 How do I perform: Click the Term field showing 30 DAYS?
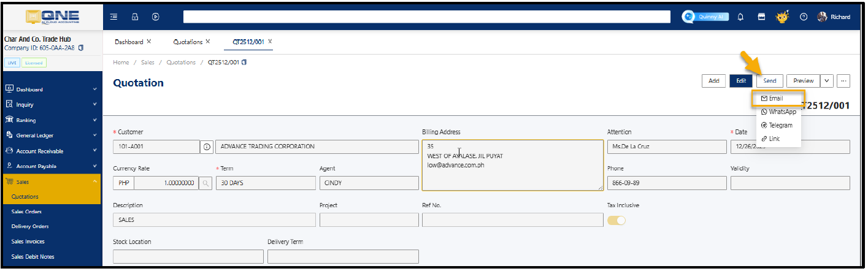(x=266, y=183)
